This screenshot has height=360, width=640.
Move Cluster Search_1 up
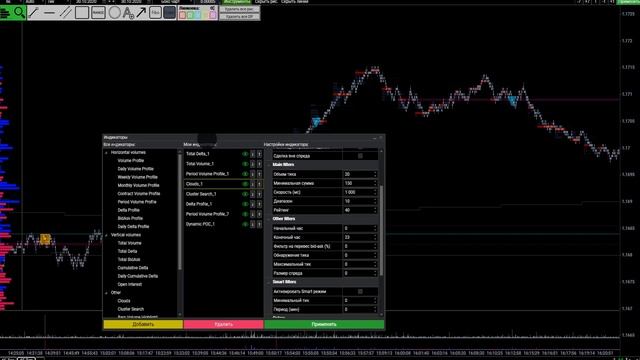click(259, 194)
